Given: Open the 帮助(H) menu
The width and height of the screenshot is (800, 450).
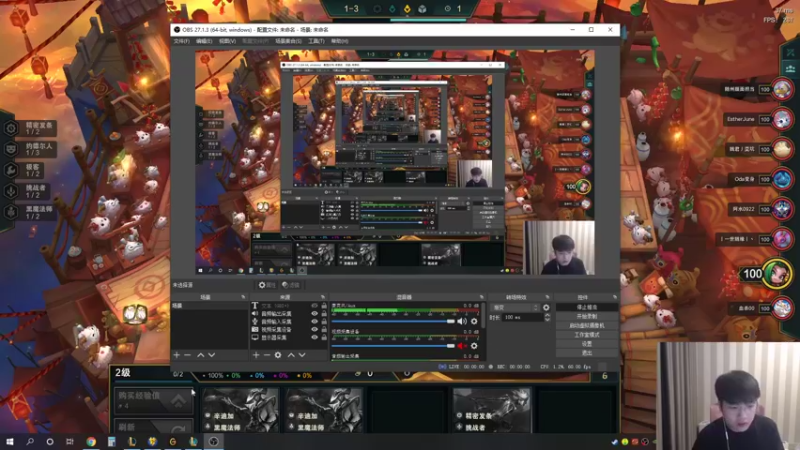Looking at the screenshot, I should [x=339, y=41].
